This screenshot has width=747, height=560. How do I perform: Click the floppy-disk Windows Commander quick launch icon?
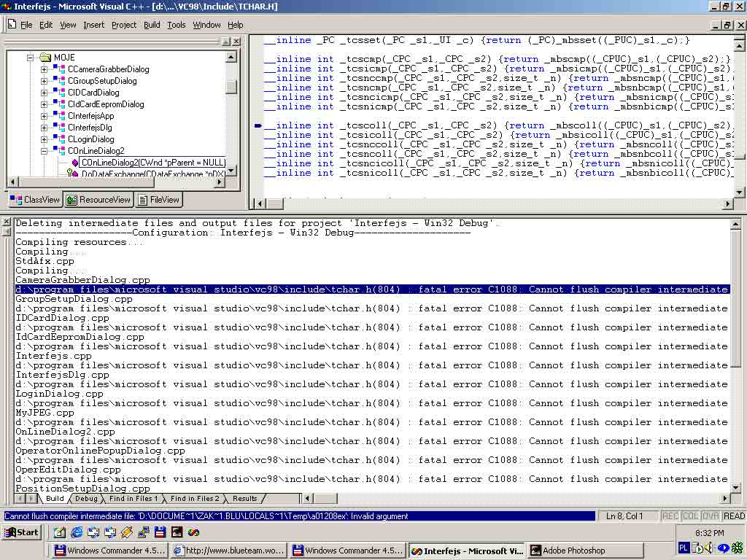[x=160, y=532]
